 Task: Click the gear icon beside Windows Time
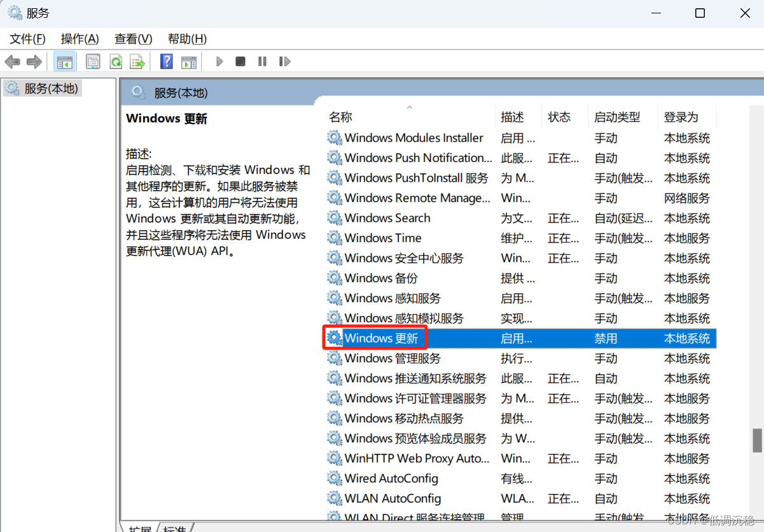click(335, 238)
